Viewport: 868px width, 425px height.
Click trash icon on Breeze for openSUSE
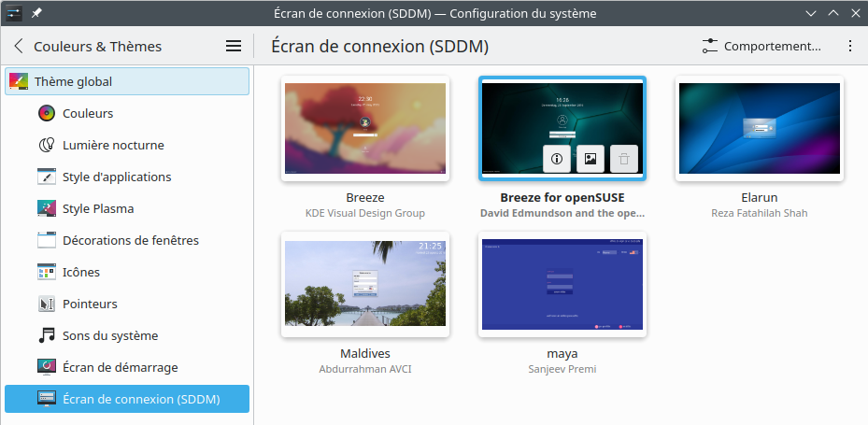(x=624, y=159)
